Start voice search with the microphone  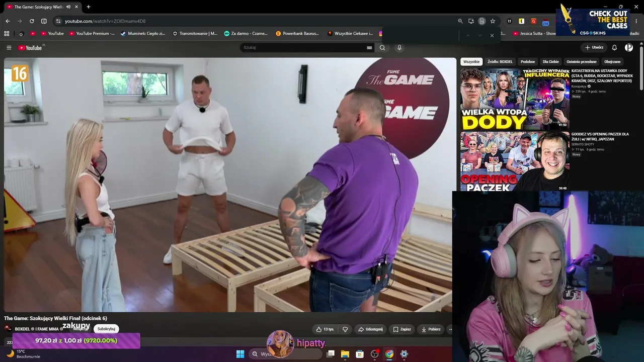tap(399, 48)
